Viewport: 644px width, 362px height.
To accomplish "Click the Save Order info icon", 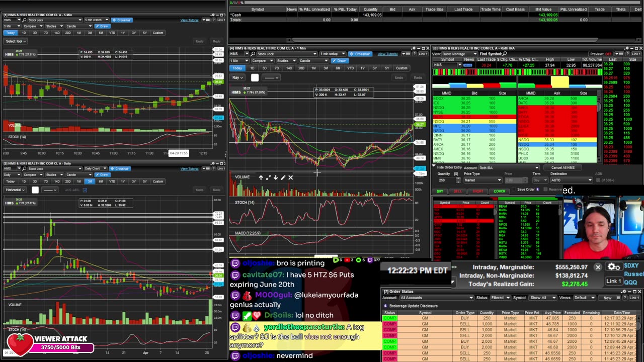I will 537,190.
